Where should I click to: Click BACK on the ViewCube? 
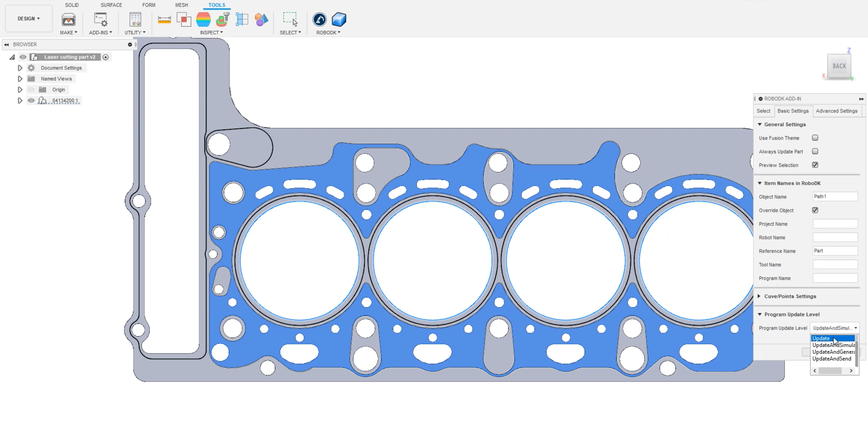(839, 66)
